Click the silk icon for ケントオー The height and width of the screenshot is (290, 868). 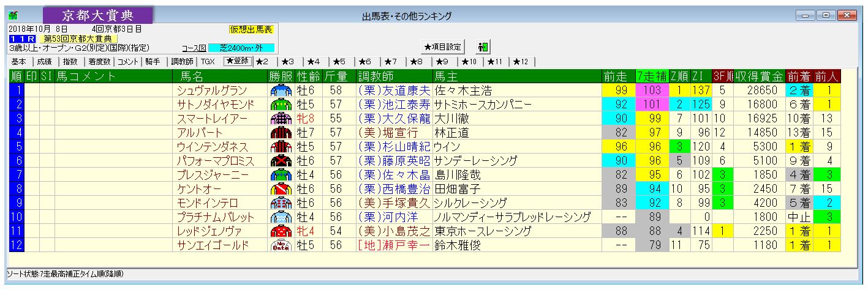[x=281, y=189]
